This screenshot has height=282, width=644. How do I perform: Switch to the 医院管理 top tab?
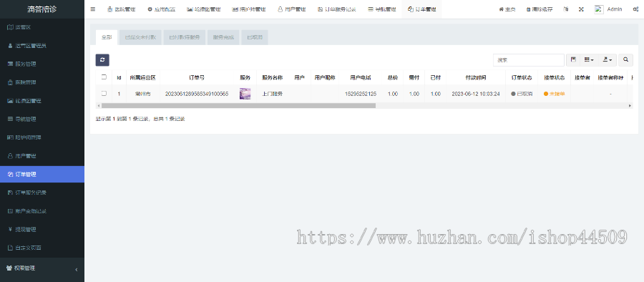pyautogui.click(x=121, y=9)
